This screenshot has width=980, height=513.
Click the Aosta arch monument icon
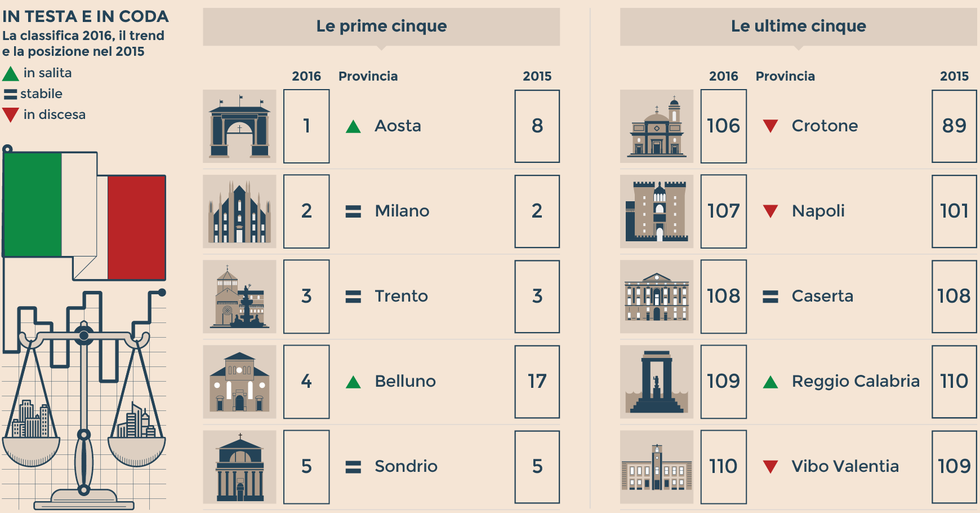click(x=239, y=126)
